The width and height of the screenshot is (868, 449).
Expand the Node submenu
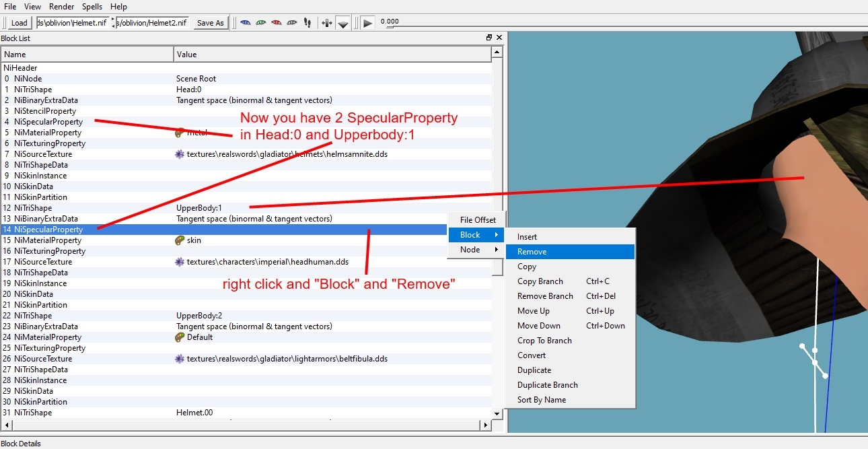point(477,250)
